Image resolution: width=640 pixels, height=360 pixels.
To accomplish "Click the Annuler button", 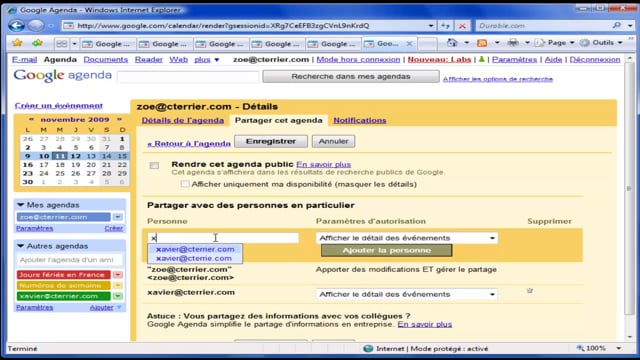I will [333, 141].
